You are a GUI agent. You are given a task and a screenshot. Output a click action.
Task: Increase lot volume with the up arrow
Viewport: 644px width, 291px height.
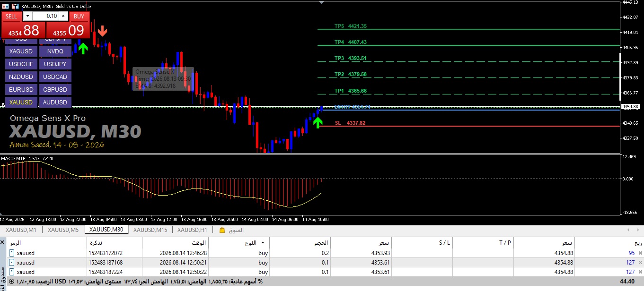(x=63, y=16)
